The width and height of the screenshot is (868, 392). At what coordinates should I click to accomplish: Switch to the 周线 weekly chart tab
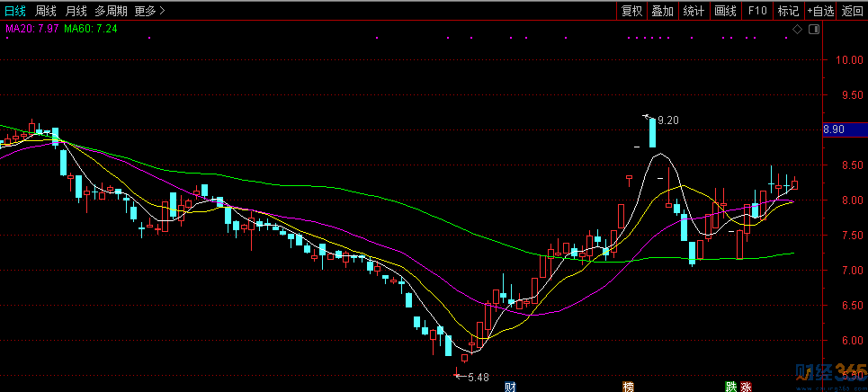click(x=45, y=11)
